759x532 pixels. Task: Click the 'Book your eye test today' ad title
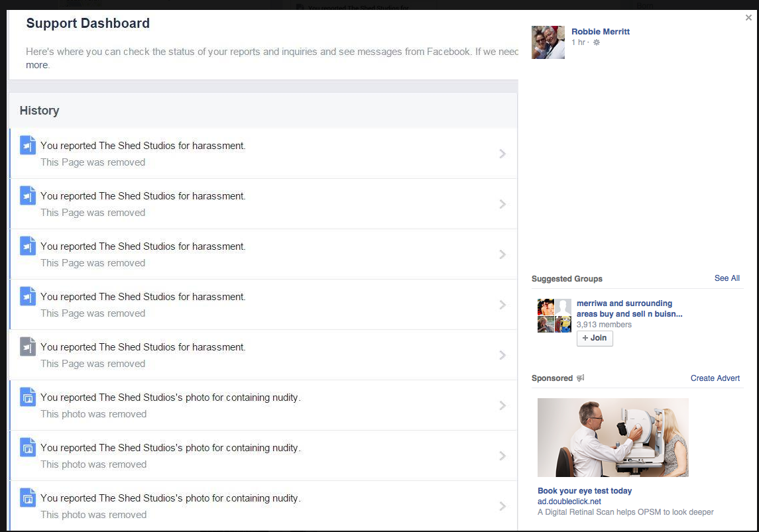point(584,491)
